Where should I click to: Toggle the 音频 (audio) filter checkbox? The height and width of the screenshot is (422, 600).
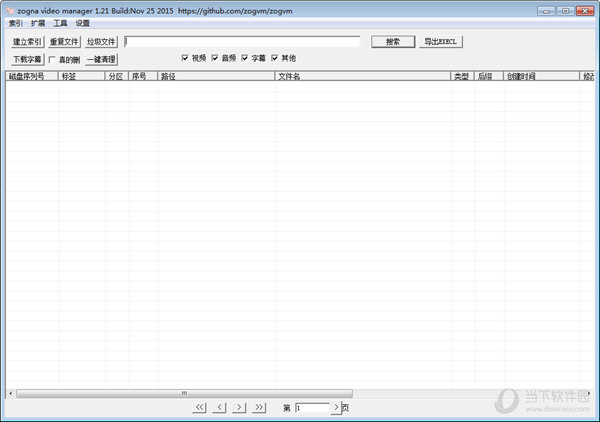(x=215, y=58)
